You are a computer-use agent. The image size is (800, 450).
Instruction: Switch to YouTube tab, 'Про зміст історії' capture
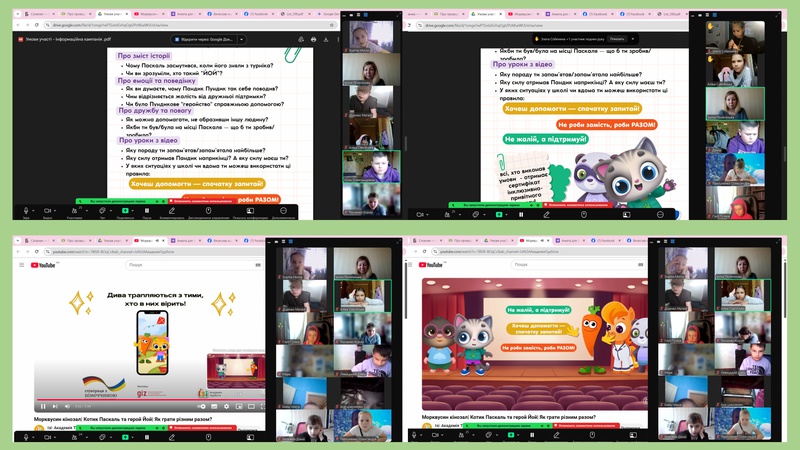(149, 14)
